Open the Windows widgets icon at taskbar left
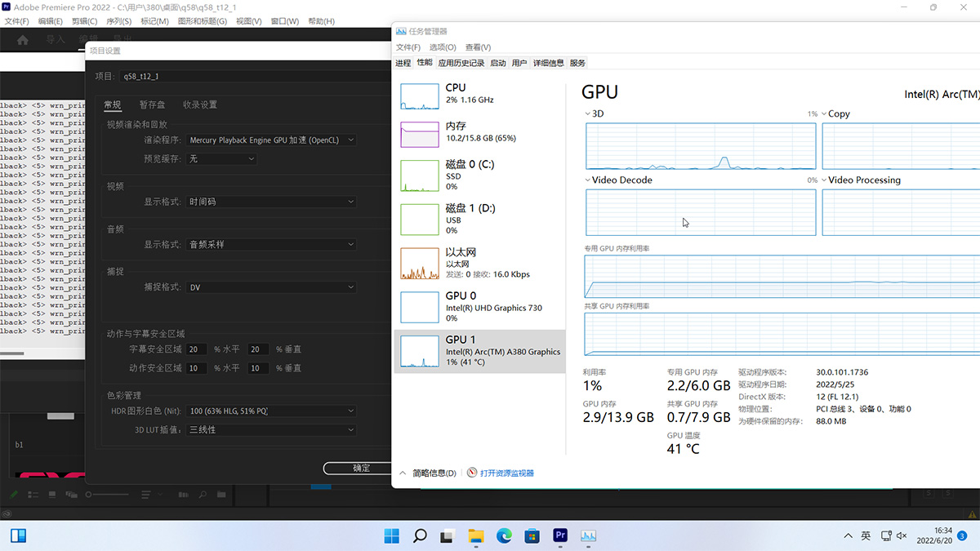Image resolution: width=980 pixels, height=551 pixels. point(18,535)
